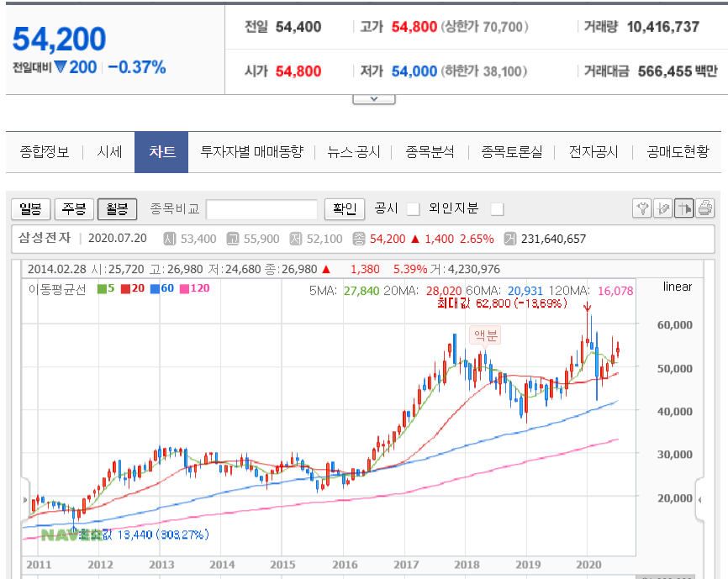Click the current price 54,200 headline
The height and width of the screenshot is (579, 728).
click(60, 39)
